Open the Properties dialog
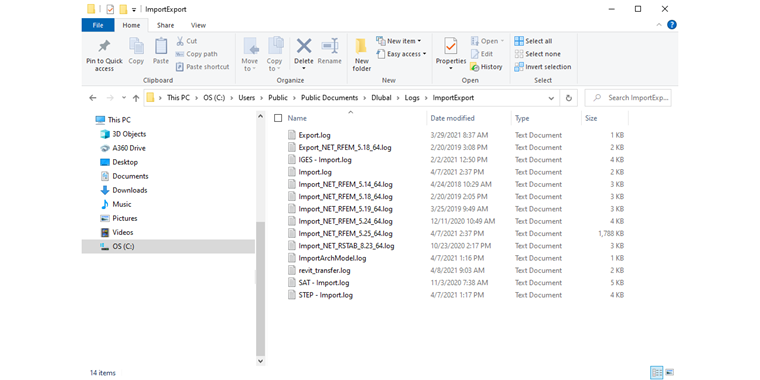Image resolution: width=760 pixels, height=380 pixels. (x=451, y=51)
